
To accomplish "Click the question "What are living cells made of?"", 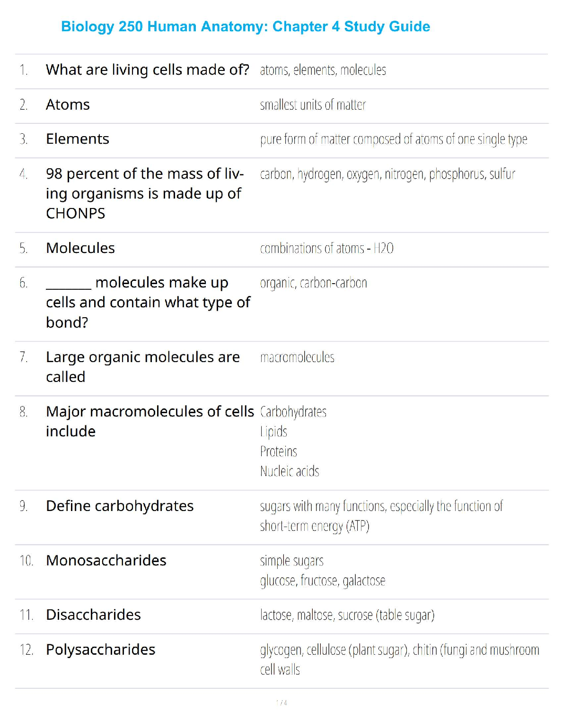I will click(147, 70).
